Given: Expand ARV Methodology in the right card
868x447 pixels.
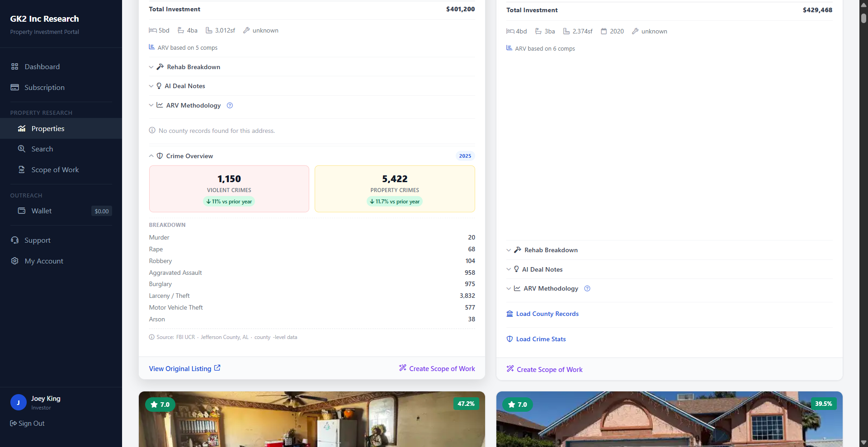Looking at the screenshot, I should click(x=550, y=288).
